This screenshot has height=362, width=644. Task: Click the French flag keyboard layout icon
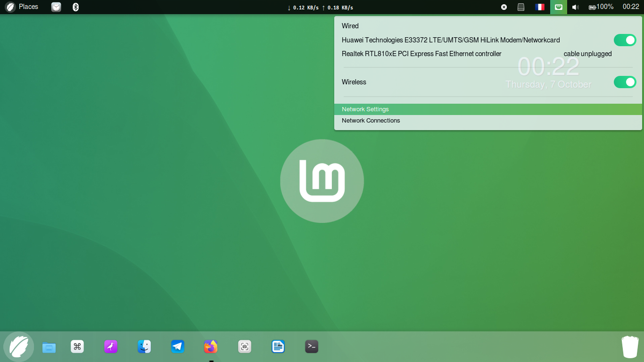point(540,7)
